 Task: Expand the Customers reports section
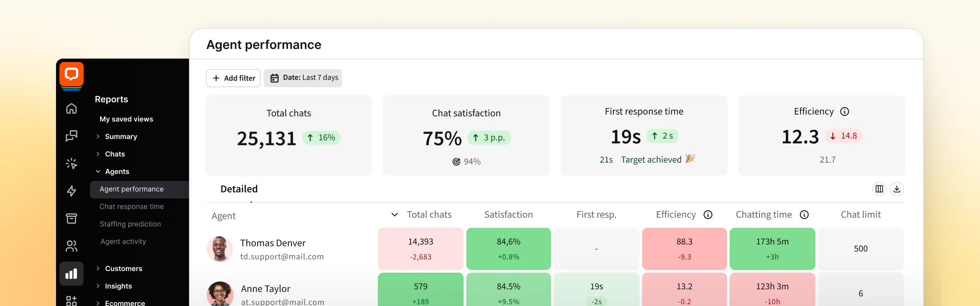[x=123, y=268]
